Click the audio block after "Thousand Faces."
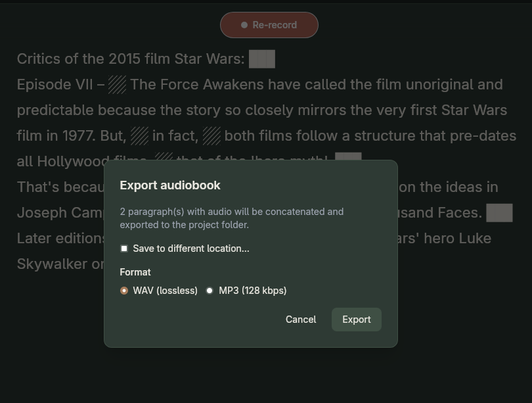 point(501,212)
